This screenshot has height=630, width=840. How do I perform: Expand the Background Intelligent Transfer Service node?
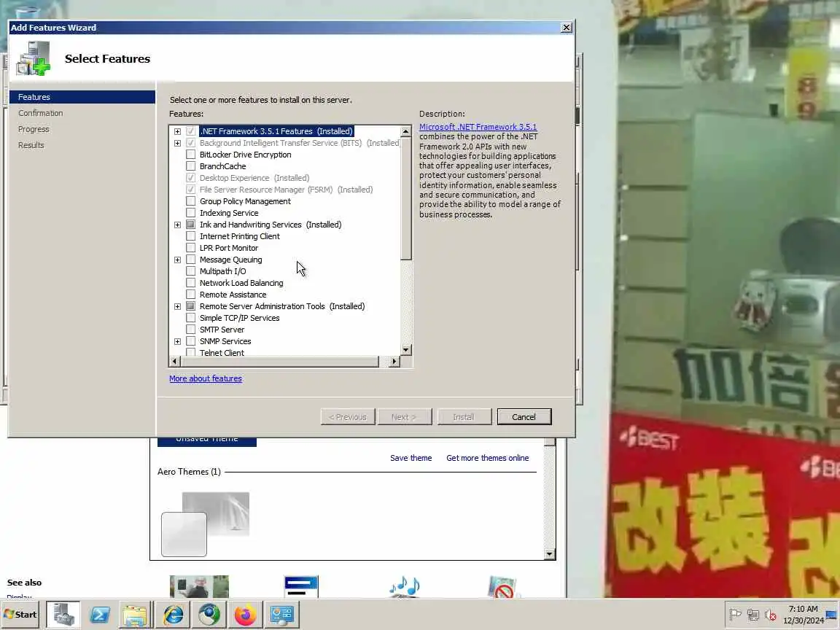[177, 143]
